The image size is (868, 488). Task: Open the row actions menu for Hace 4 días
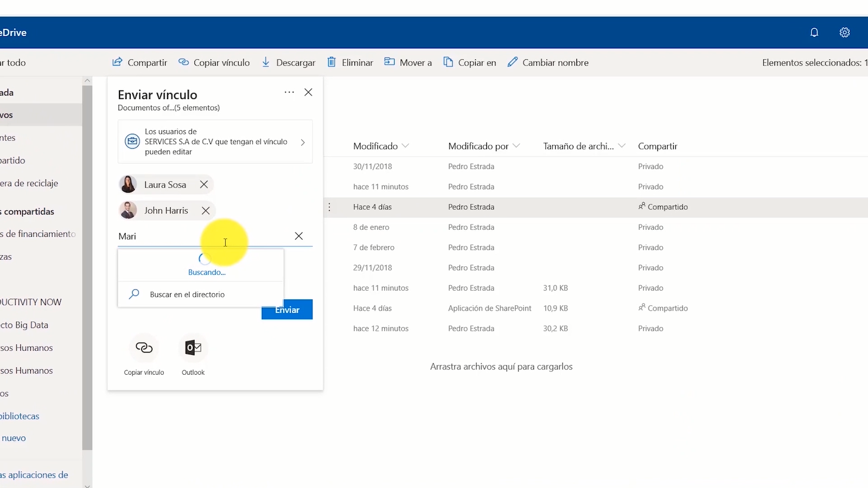(x=329, y=207)
